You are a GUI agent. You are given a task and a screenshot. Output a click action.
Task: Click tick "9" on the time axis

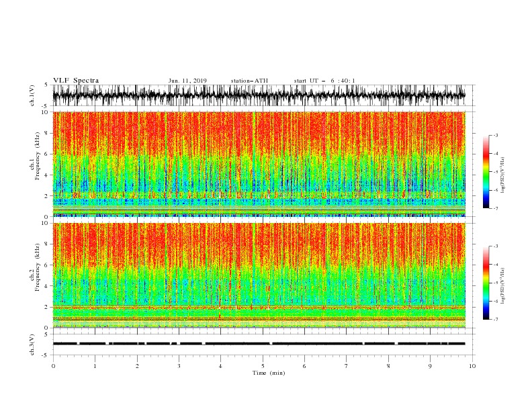(430, 366)
